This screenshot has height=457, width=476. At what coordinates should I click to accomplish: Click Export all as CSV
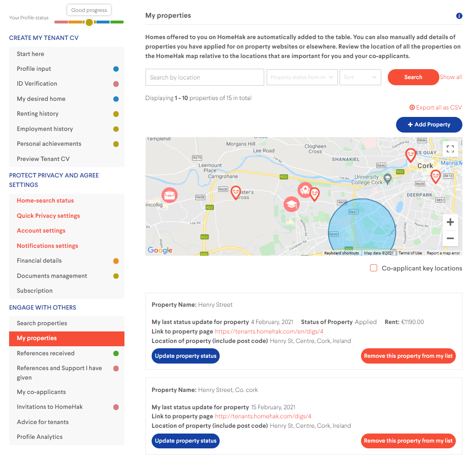(436, 107)
